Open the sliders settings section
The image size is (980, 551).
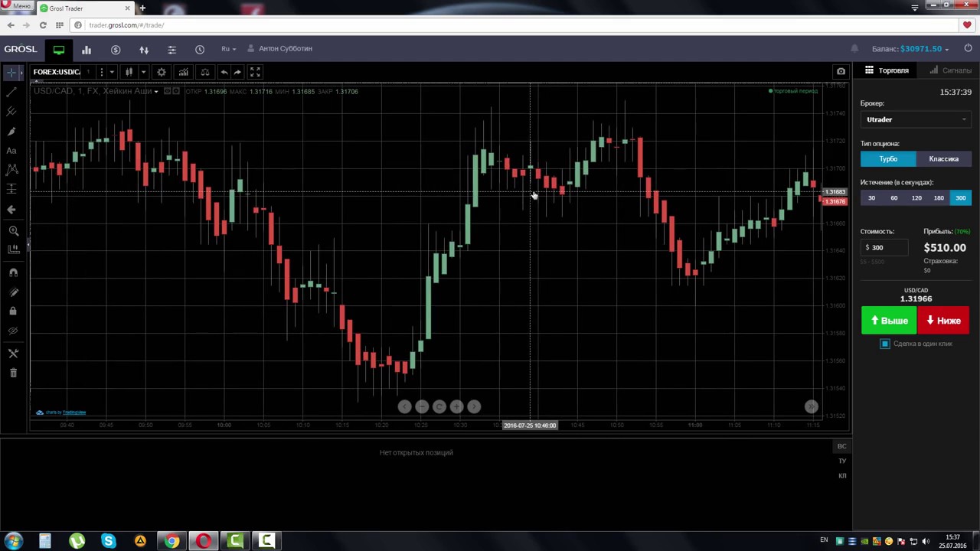pyautogui.click(x=171, y=49)
